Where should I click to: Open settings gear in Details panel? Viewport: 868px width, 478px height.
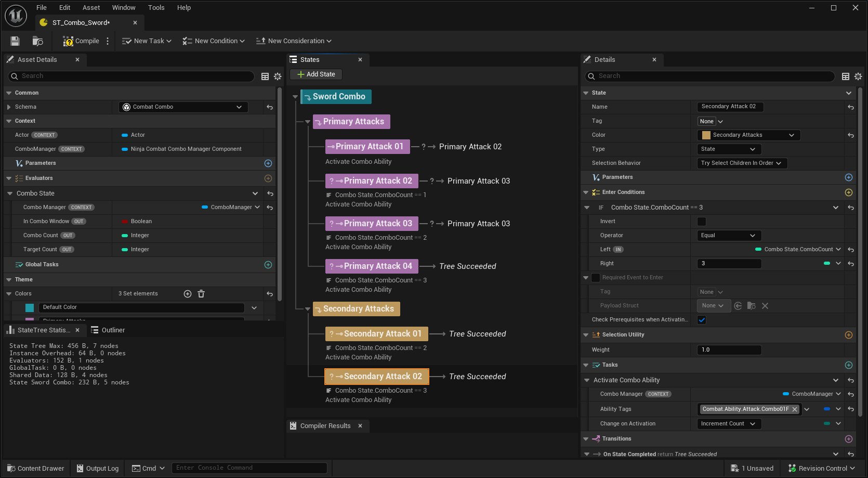858,76
